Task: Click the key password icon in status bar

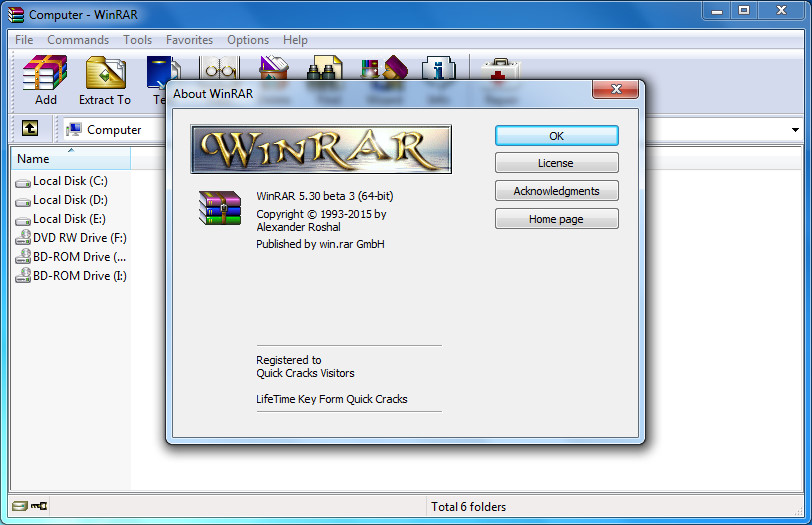Action: (39, 506)
